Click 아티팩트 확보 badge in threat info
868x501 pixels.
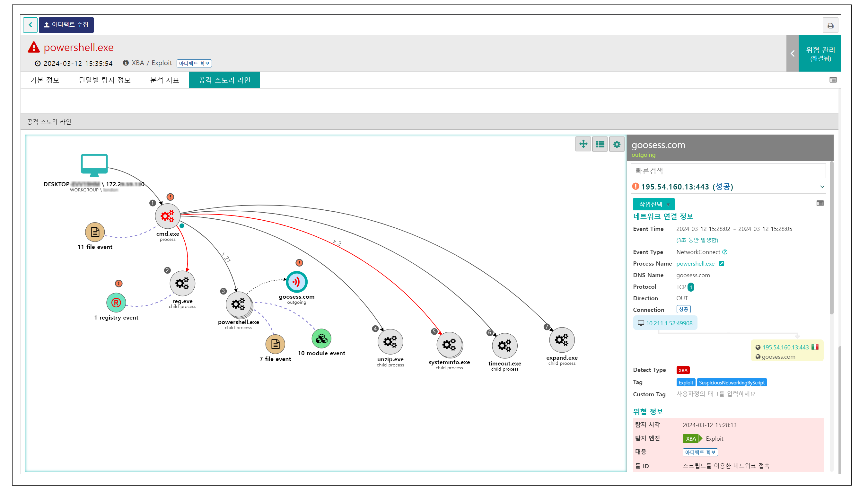(x=700, y=452)
